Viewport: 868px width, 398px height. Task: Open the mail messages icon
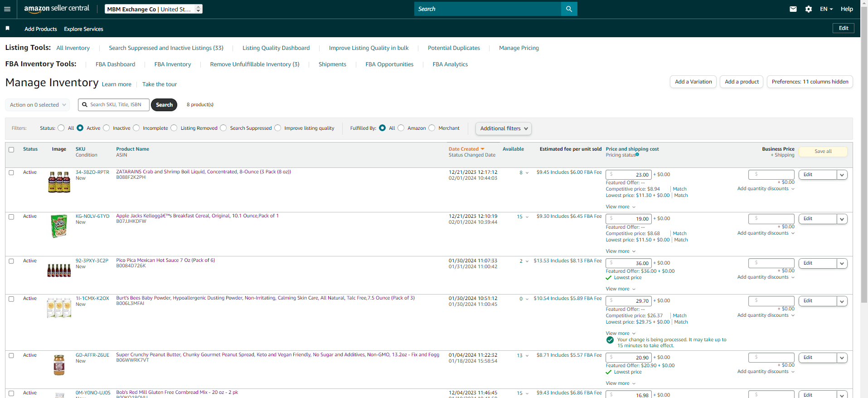pyautogui.click(x=793, y=9)
